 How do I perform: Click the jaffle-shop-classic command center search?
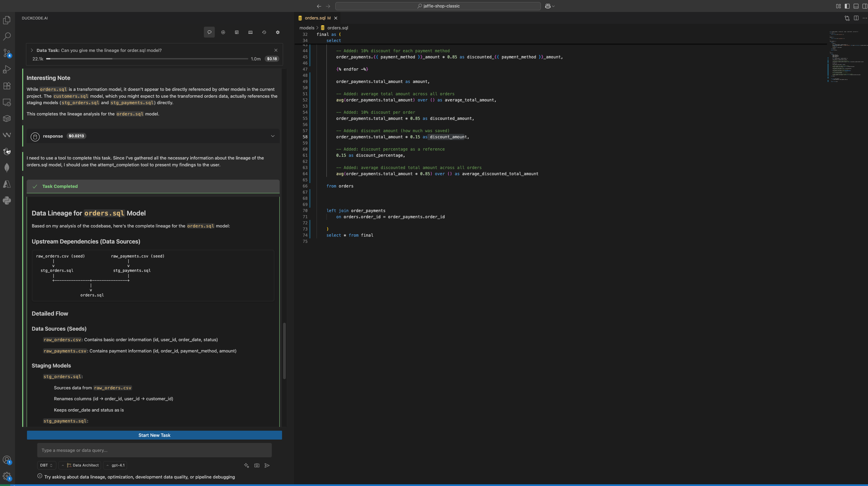[438, 6]
